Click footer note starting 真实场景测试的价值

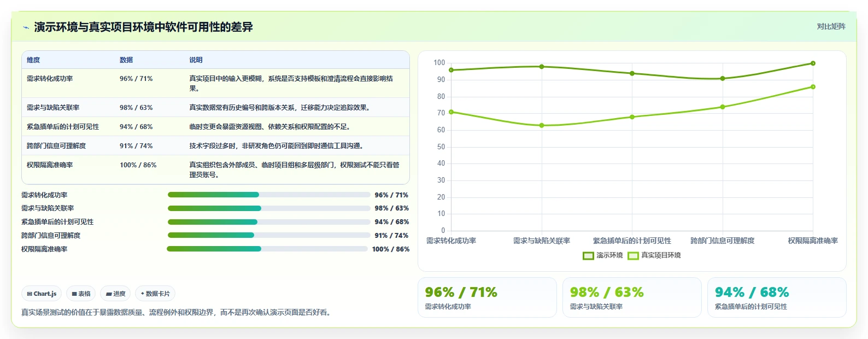177,313
